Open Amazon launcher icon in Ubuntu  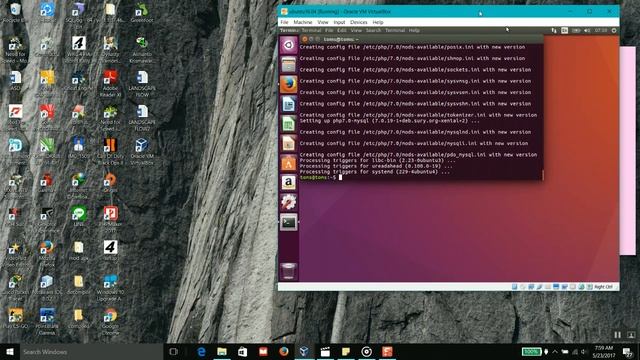point(289,182)
